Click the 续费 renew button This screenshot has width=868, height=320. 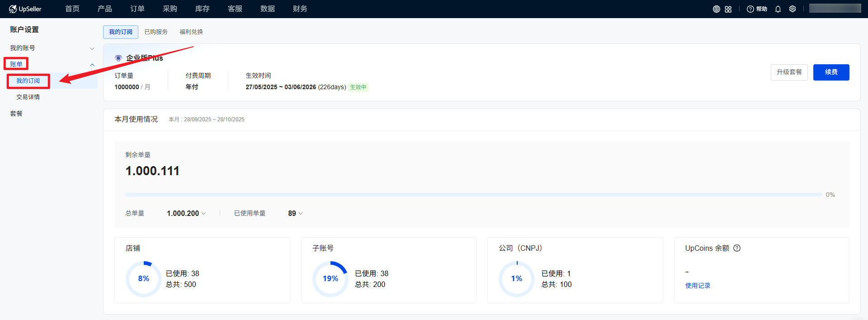click(831, 72)
